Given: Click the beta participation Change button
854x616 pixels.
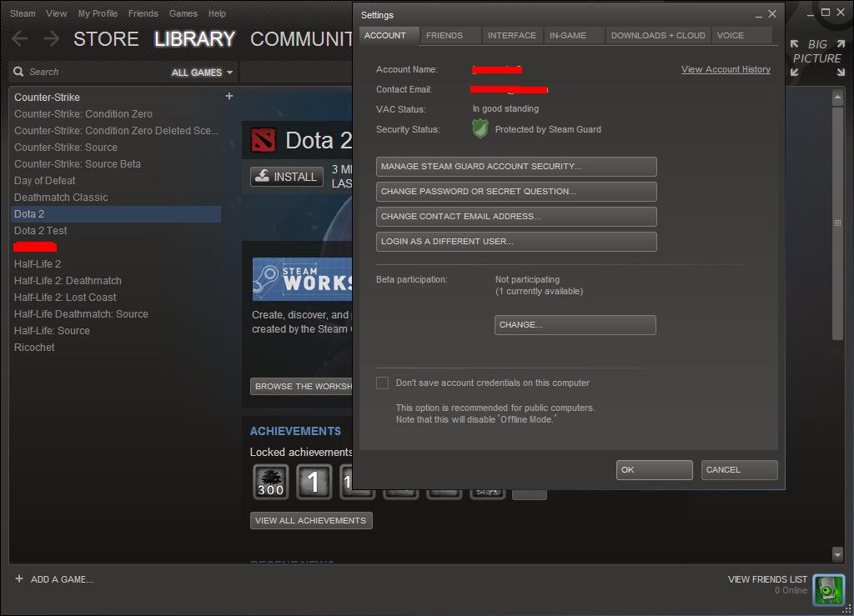Looking at the screenshot, I should click(575, 325).
